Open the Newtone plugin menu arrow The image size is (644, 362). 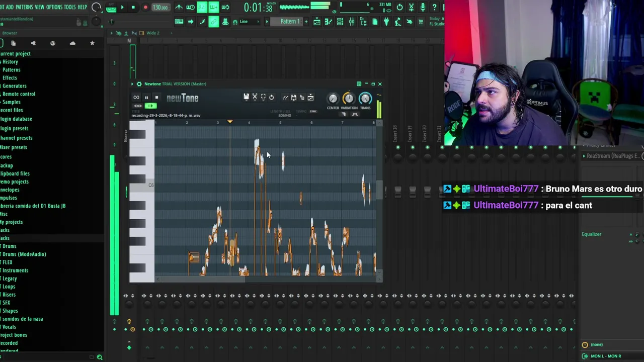coord(132,84)
